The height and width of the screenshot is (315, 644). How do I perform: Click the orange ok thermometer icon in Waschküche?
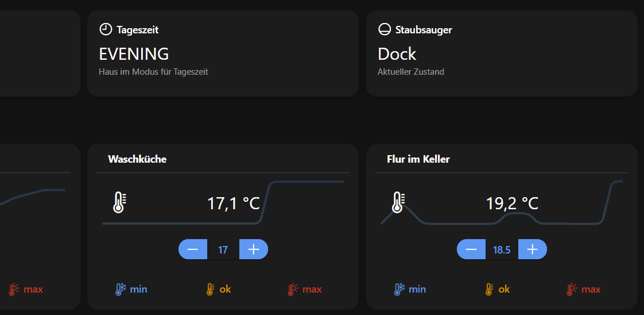[210, 289]
